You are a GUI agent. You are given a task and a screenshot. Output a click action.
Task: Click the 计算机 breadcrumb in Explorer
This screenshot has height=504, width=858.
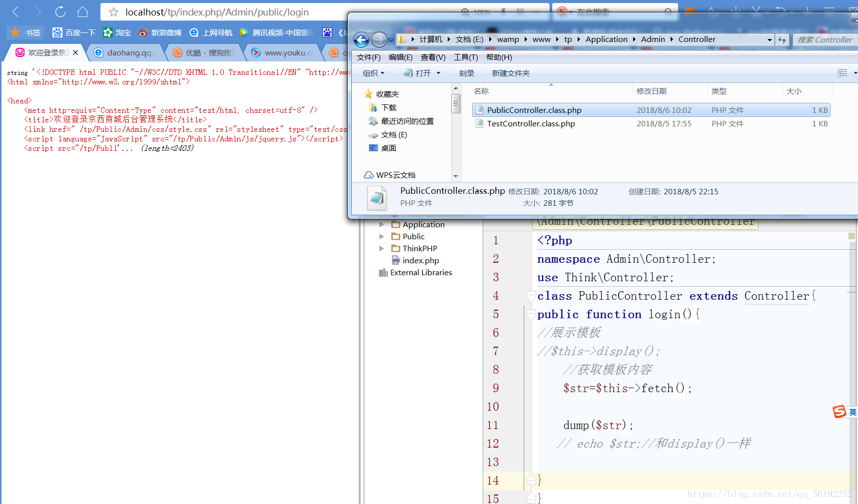coord(431,39)
